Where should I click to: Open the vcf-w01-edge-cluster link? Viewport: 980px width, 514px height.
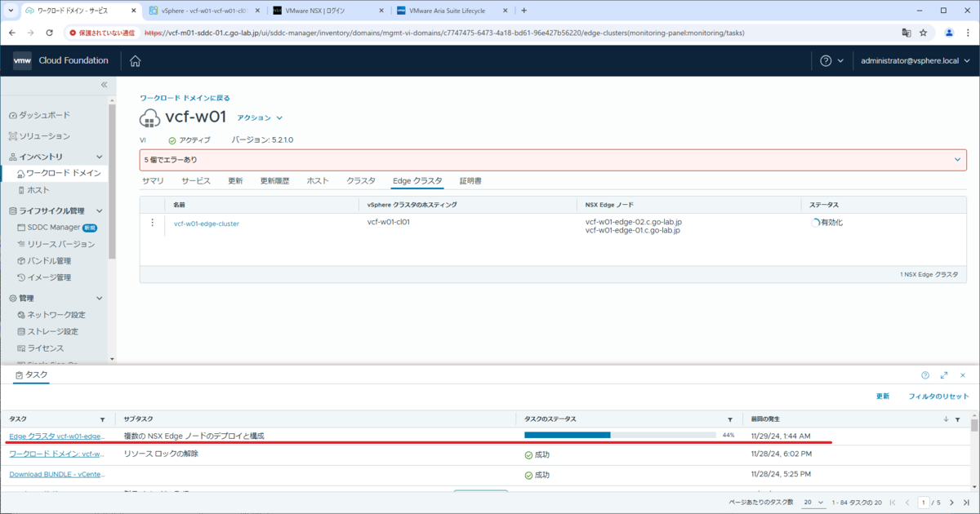click(207, 224)
